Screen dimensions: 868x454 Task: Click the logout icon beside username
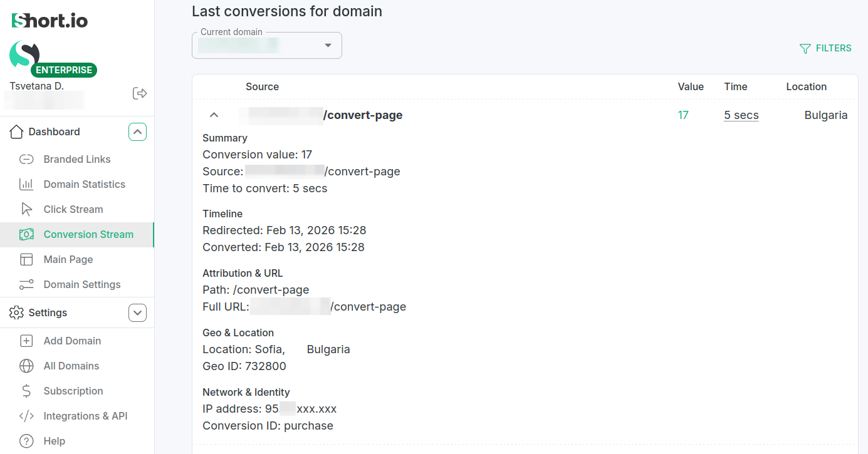(x=140, y=93)
